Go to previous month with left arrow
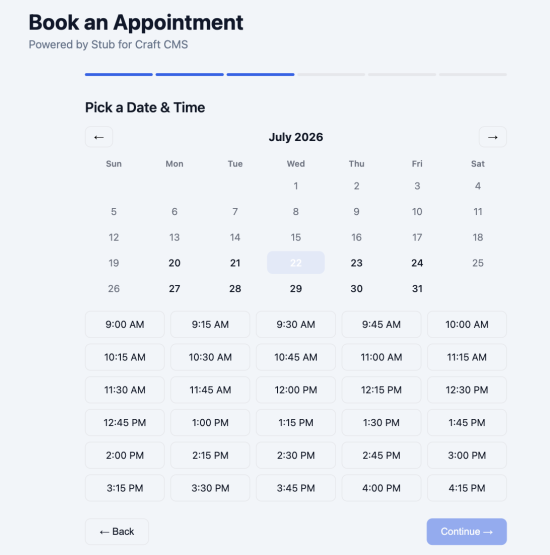This screenshot has width=550, height=555. (x=99, y=137)
